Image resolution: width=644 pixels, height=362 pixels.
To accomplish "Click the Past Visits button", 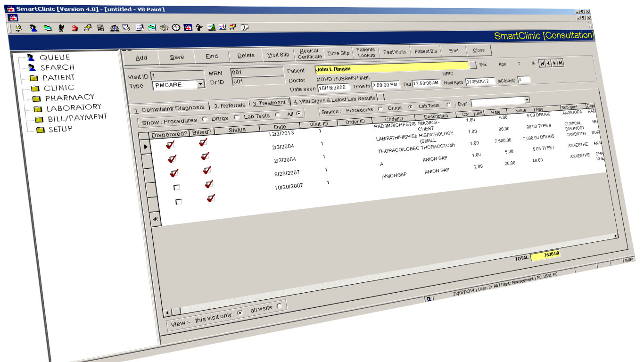I will [x=395, y=52].
